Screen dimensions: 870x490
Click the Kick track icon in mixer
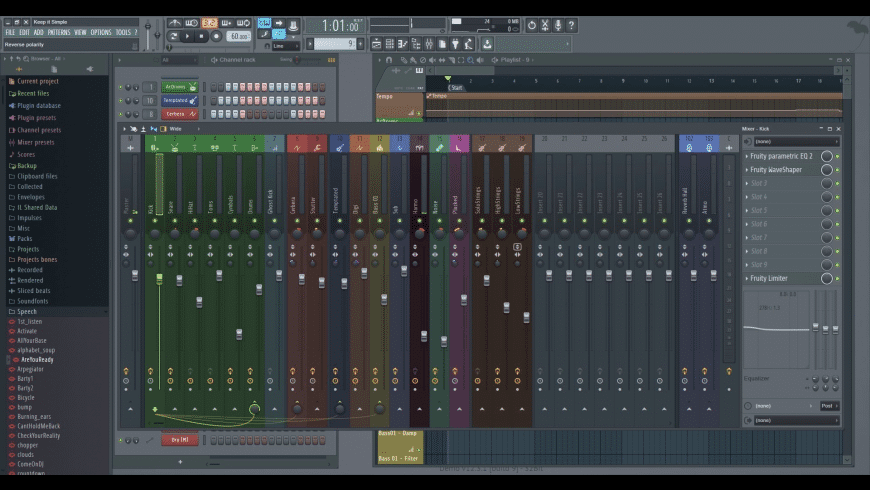(x=154, y=147)
